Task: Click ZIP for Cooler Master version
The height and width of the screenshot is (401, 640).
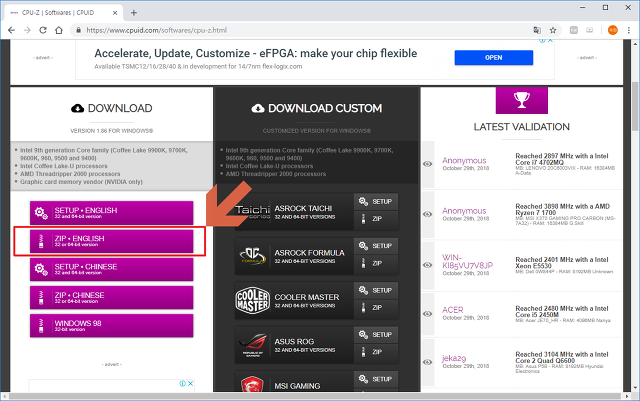Action: click(x=376, y=308)
